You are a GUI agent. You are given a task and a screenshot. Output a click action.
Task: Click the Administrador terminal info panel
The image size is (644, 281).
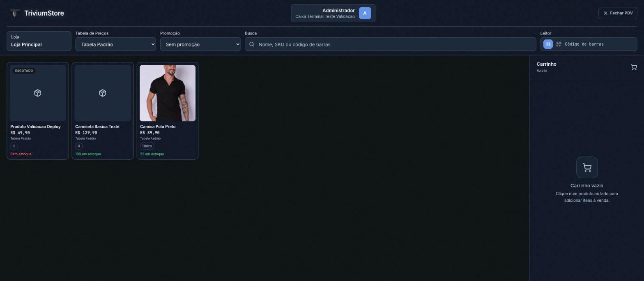[x=333, y=13]
